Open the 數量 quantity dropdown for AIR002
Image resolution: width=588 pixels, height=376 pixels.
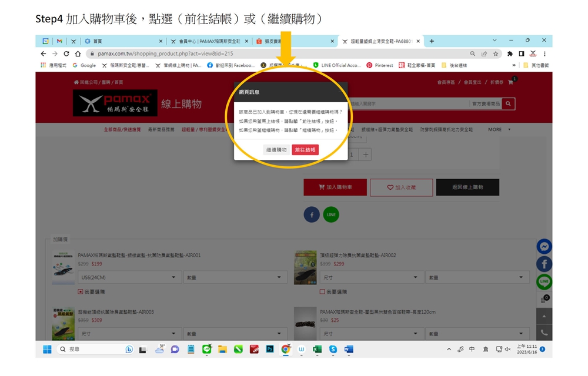click(x=477, y=277)
